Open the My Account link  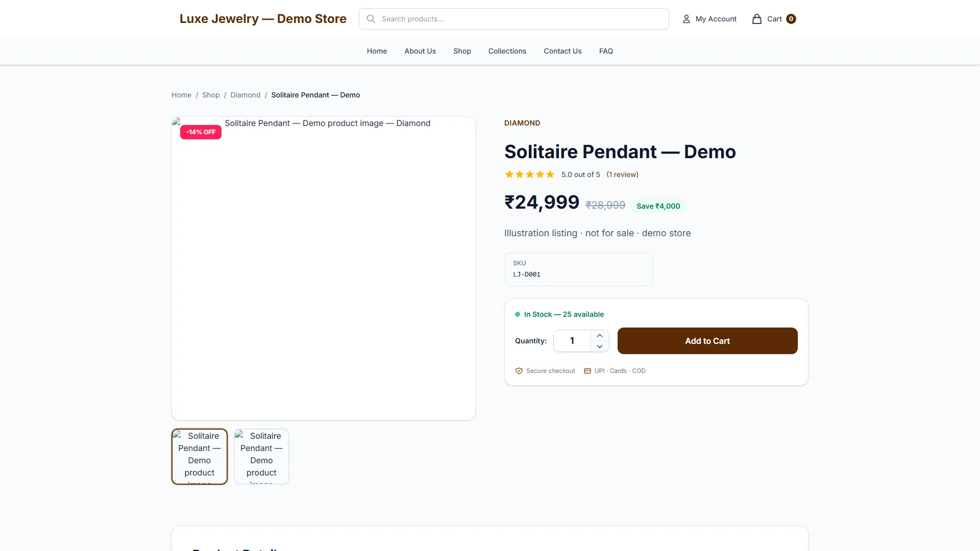click(709, 19)
